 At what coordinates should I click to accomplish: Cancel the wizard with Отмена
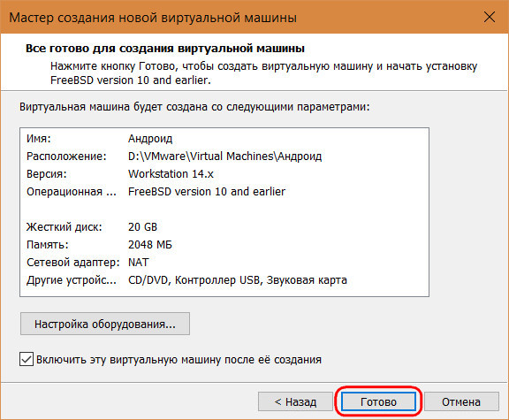(x=461, y=401)
